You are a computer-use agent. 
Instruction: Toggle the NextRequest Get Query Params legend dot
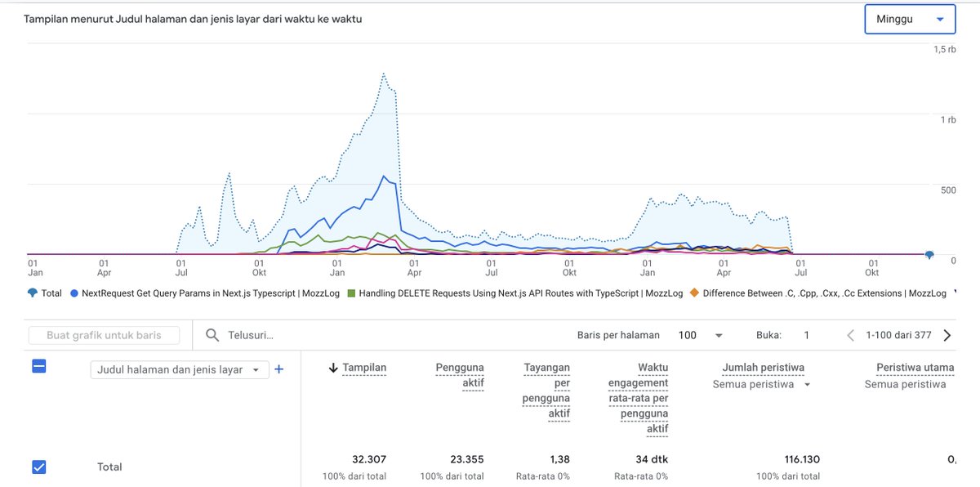(74, 293)
